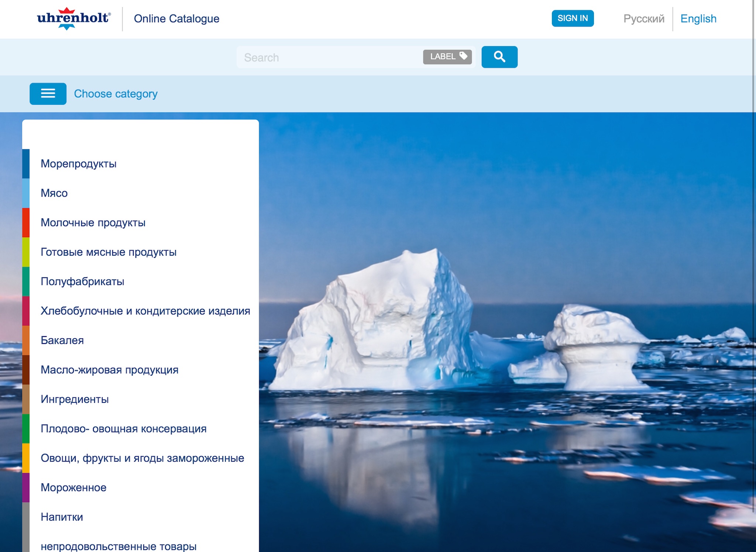Select Мороженное from the category list
The image size is (756, 552).
pyautogui.click(x=73, y=487)
